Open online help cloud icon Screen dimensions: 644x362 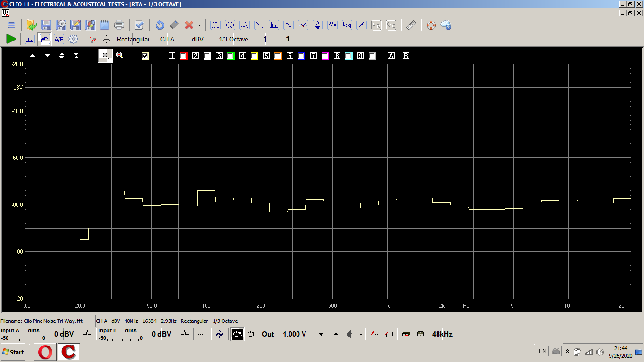pos(446,25)
